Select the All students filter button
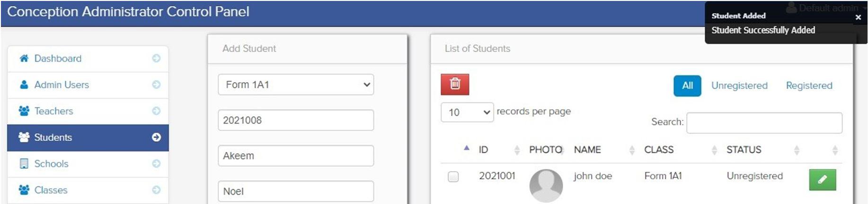Image resolution: width=868 pixels, height=204 pixels. (687, 86)
